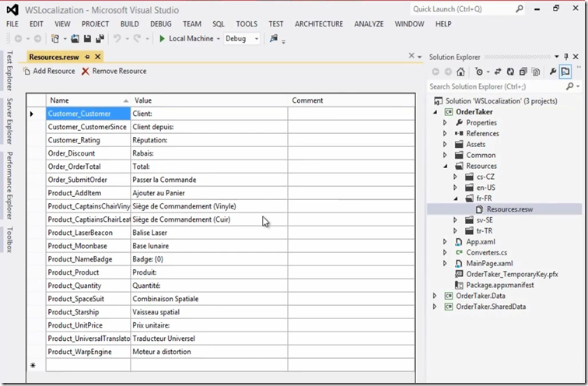
Task: Click the Find in Files toolbar icon
Action: point(274,39)
